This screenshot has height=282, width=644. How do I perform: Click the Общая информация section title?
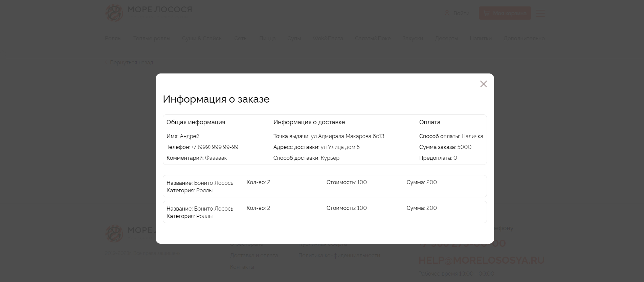196,122
